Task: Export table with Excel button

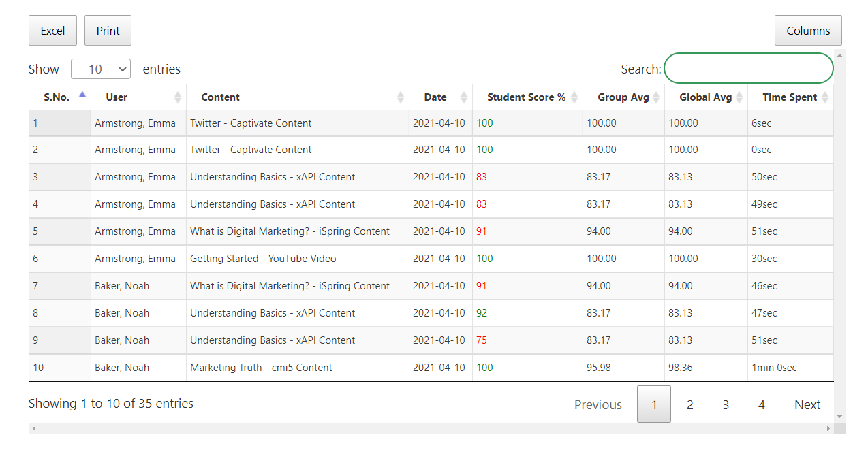Action: pyautogui.click(x=52, y=31)
